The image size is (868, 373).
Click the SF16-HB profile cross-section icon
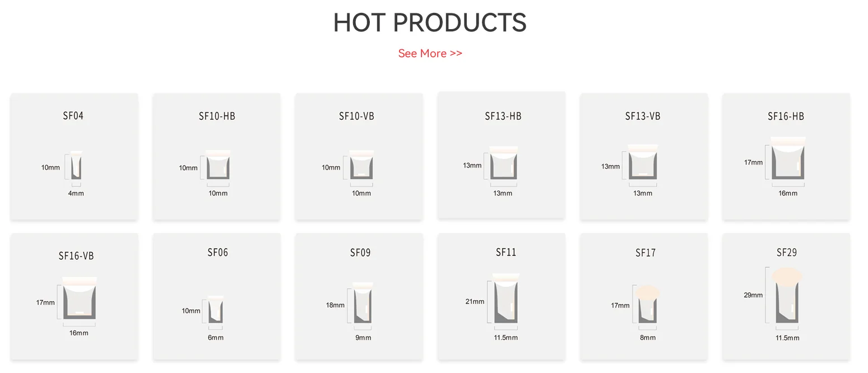pyautogui.click(x=788, y=158)
